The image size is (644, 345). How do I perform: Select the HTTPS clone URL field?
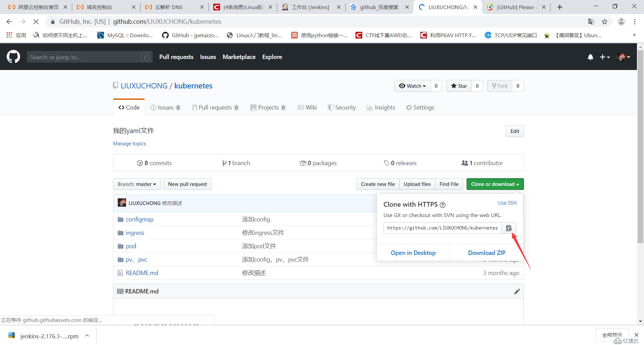pyautogui.click(x=442, y=228)
